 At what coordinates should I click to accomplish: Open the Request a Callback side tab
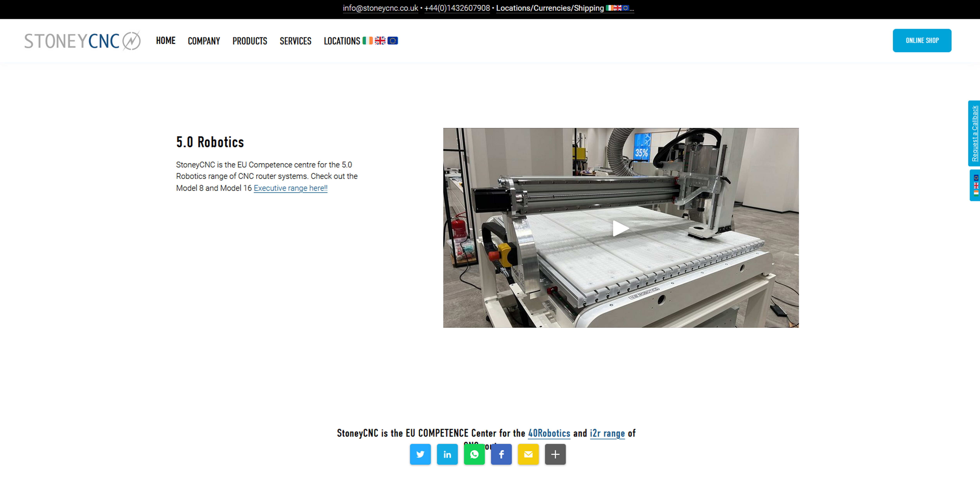tap(974, 133)
